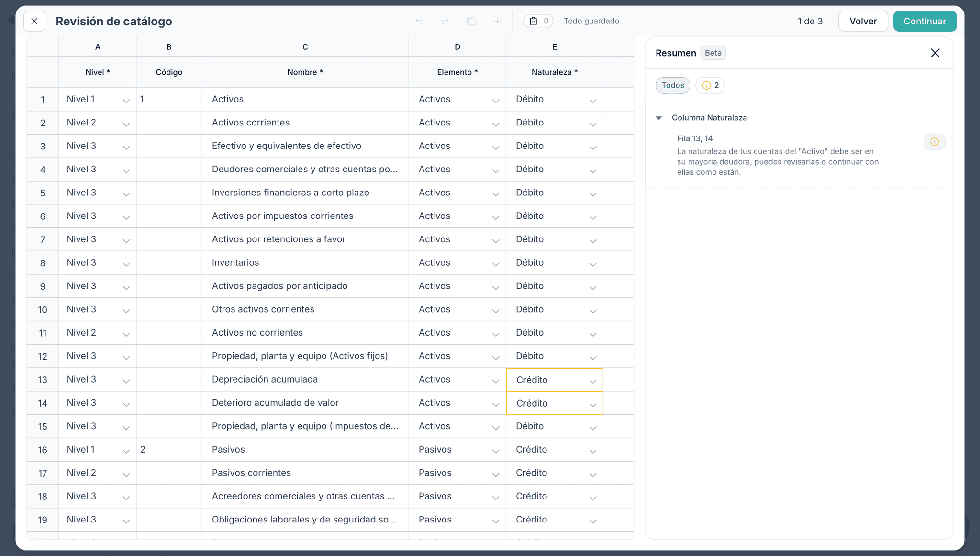Screen dimensions: 980x556
Task: Select column C header
Action: point(305,47)
